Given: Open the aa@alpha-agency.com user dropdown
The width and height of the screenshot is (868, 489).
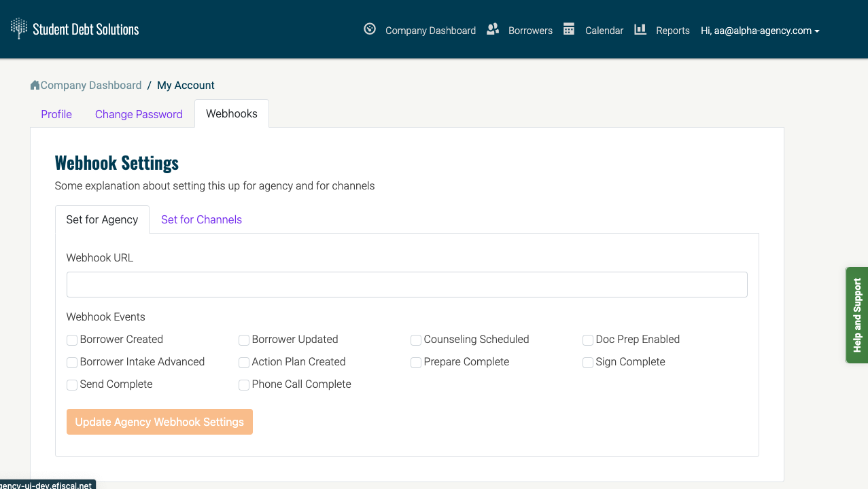Looking at the screenshot, I should (760, 31).
